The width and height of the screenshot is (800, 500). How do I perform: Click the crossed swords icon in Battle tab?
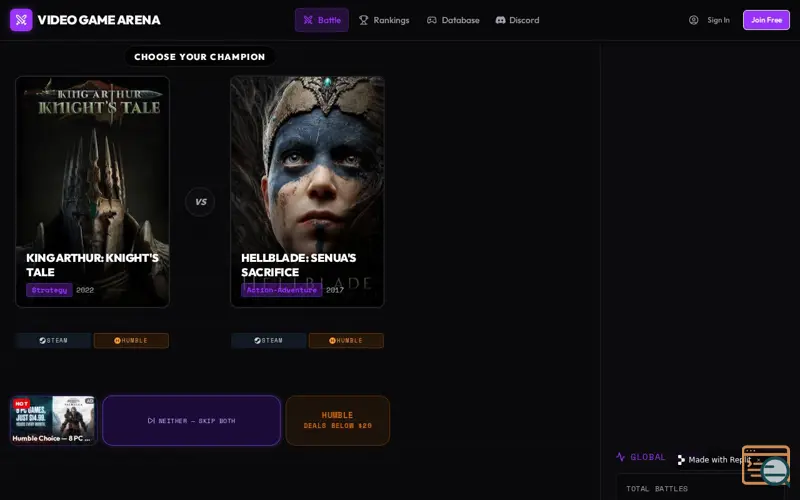[308, 20]
